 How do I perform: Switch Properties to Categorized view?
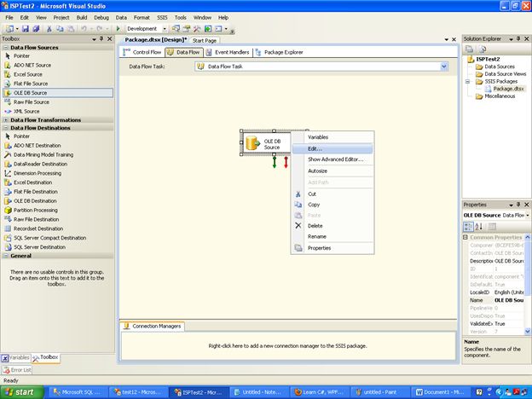[468, 227]
